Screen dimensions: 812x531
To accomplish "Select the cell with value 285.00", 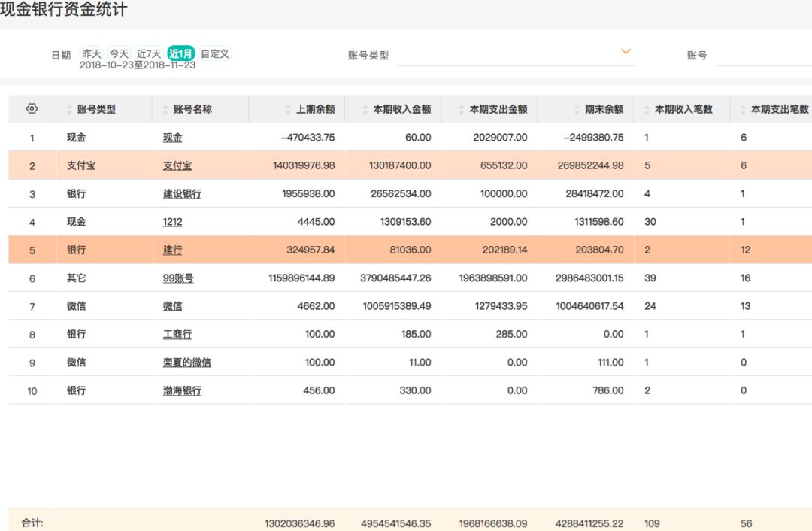I will coord(512,334).
